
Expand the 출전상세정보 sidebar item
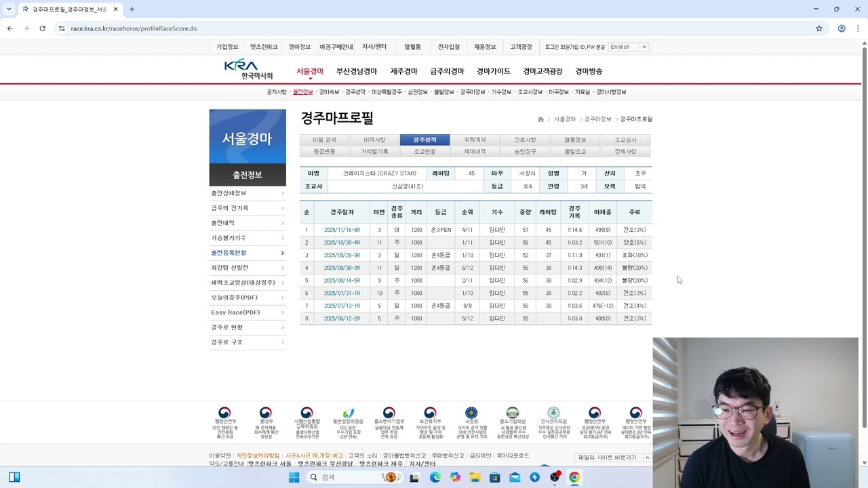(x=248, y=193)
